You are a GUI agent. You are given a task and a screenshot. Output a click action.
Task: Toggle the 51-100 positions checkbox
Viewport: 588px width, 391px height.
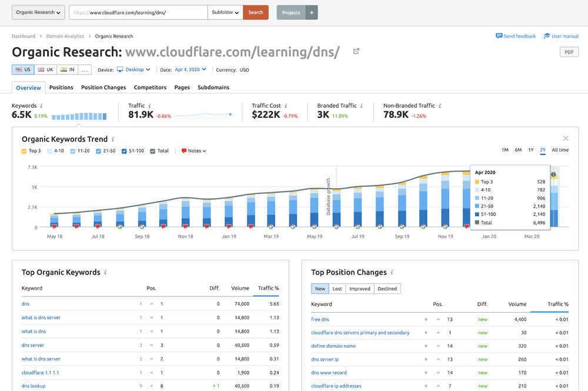point(124,151)
